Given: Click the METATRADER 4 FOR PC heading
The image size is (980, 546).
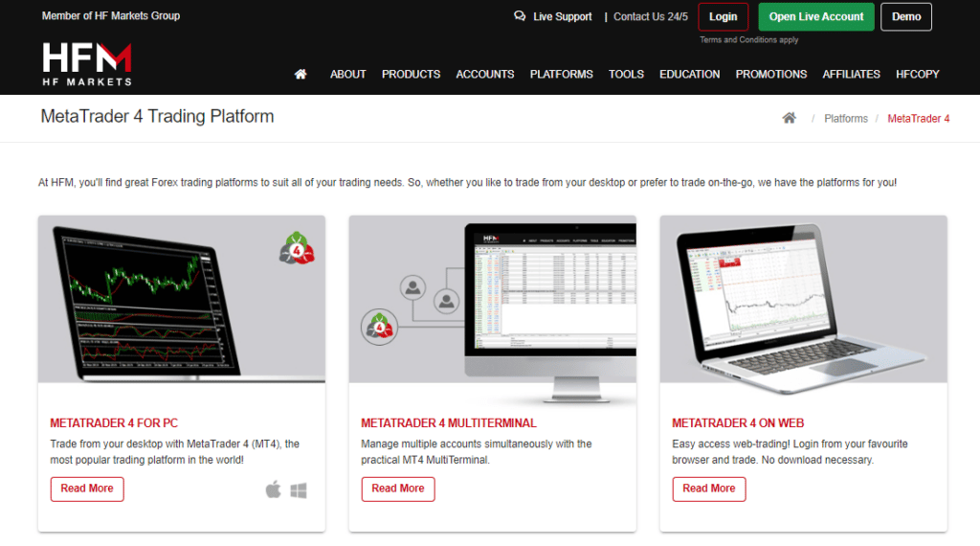Looking at the screenshot, I should click(x=114, y=423).
